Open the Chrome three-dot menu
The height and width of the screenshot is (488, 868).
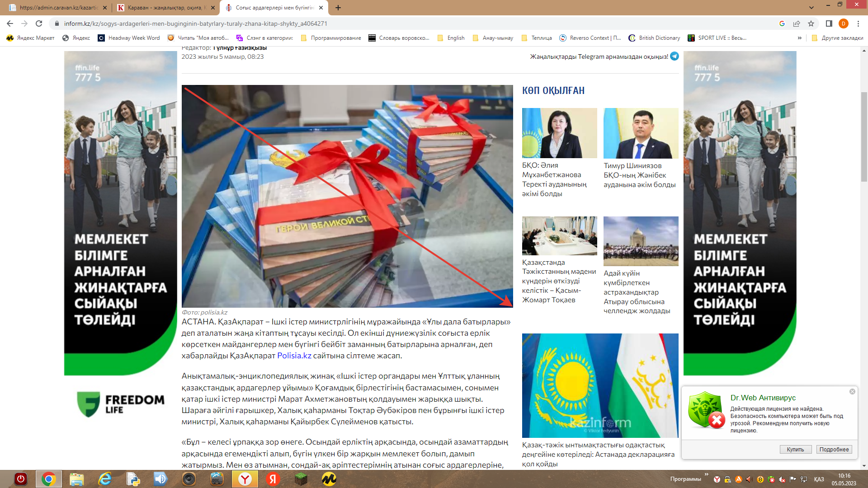point(858,23)
